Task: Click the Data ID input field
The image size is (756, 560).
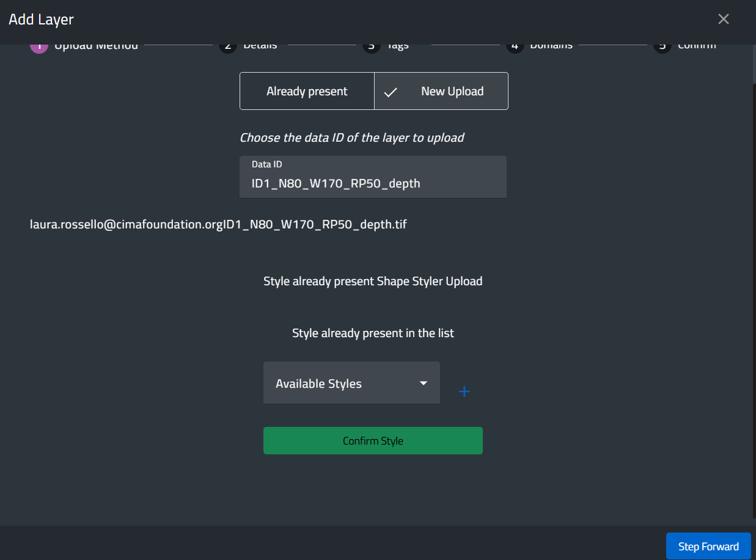Action: (x=373, y=183)
